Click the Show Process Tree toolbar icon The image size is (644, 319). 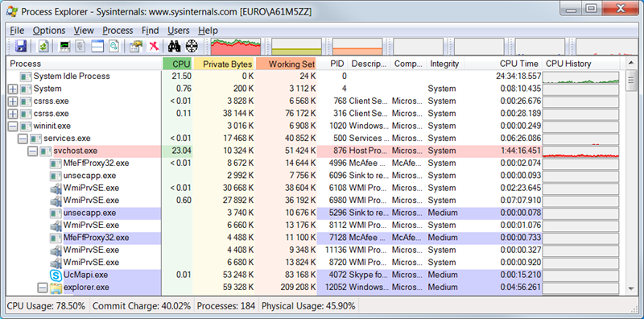click(x=80, y=46)
